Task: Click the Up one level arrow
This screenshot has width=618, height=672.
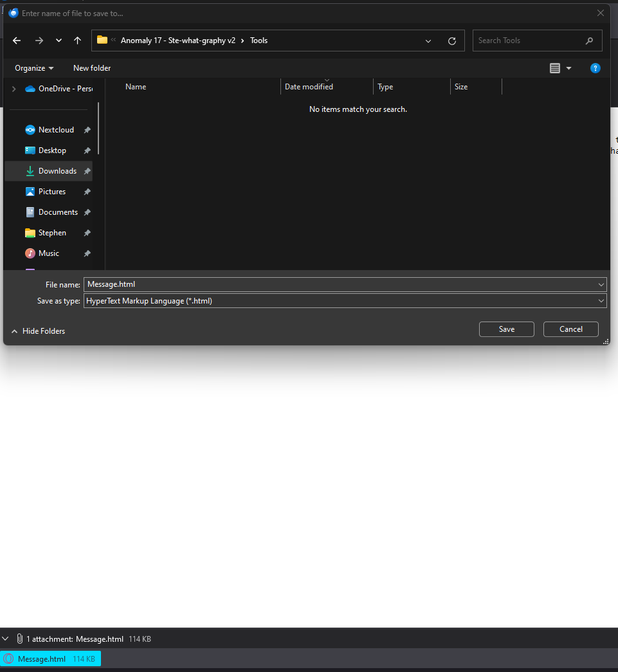Action: click(x=78, y=41)
